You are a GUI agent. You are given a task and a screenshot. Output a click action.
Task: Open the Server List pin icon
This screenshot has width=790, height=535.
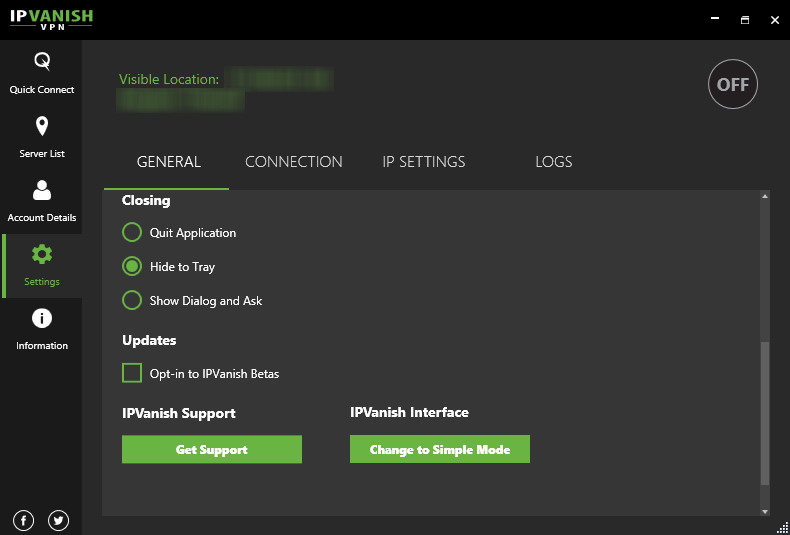(42, 126)
